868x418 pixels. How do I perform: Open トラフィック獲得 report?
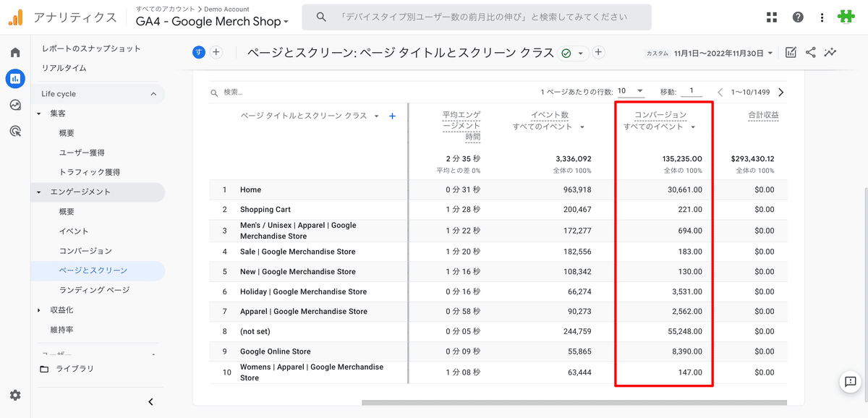tap(90, 172)
